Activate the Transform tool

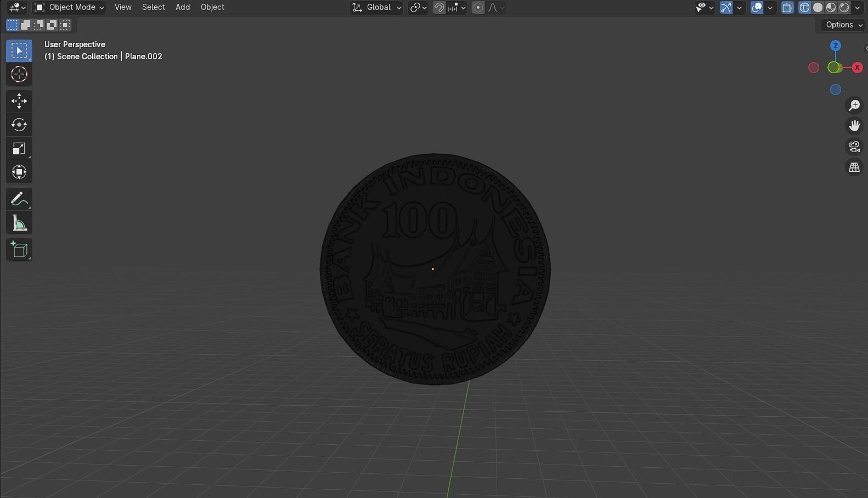point(19,172)
